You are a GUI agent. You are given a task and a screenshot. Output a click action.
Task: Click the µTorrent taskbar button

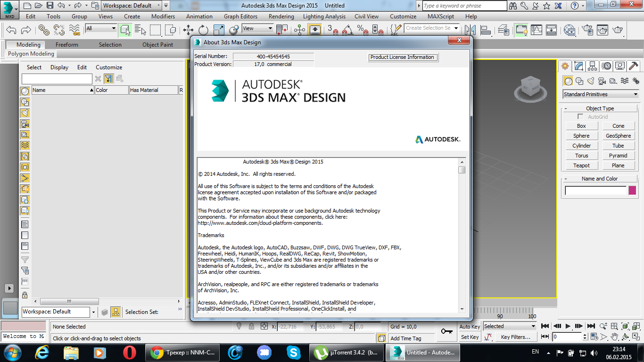347,352
